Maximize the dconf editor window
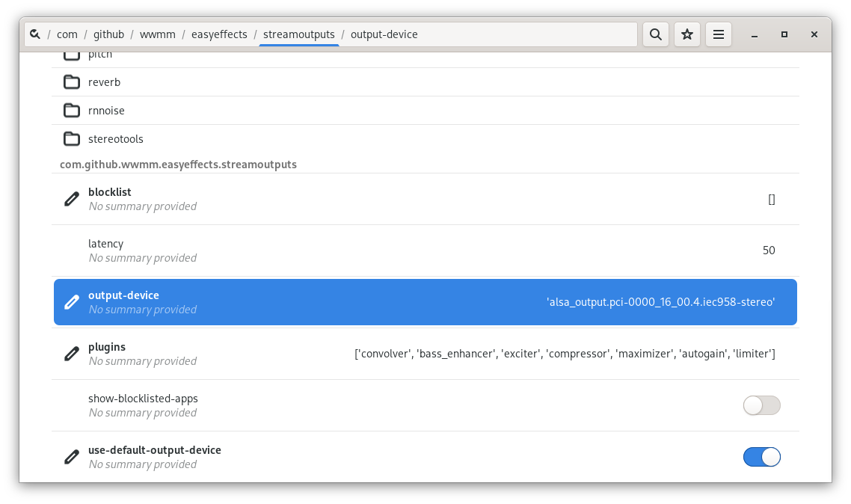The image size is (851, 504). [x=784, y=34]
